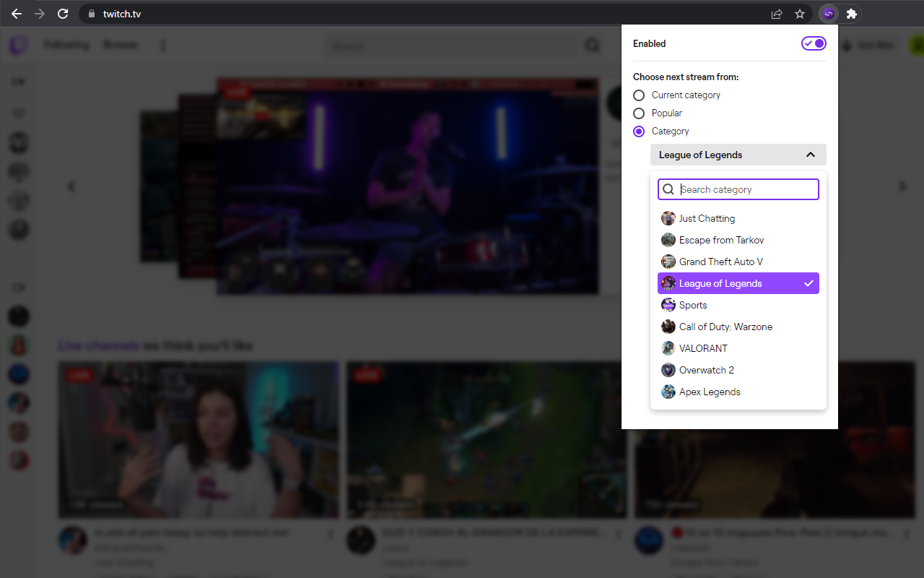The image size is (924, 578).
Task: Go back to the previous browser page
Action: [17, 14]
